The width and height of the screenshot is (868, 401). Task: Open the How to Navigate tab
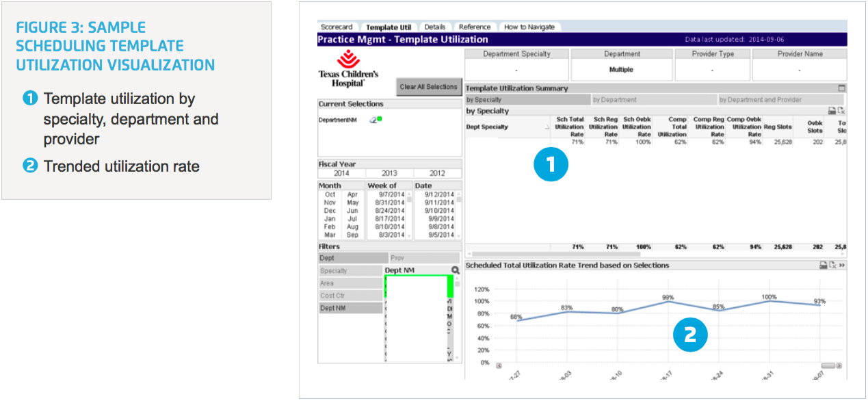point(530,26)
